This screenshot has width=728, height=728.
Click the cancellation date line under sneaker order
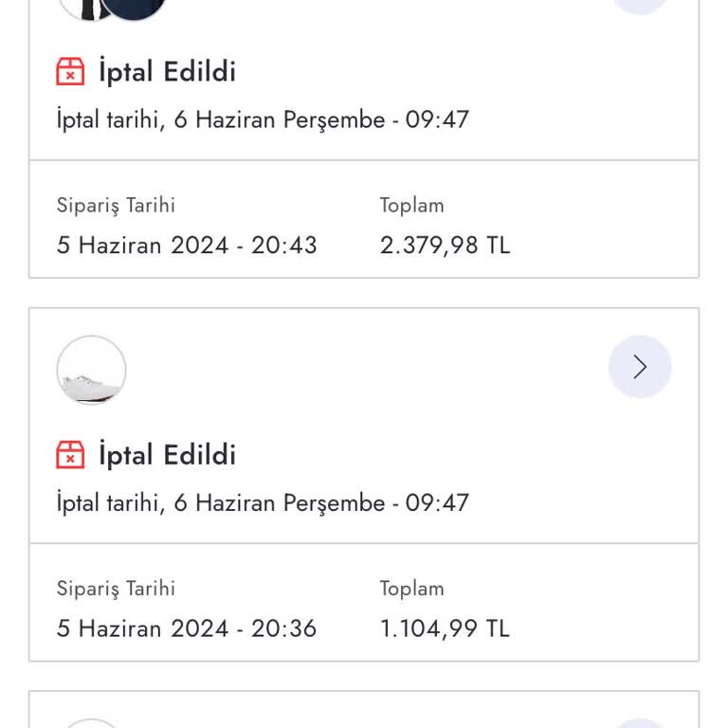[x=263, y=503]
